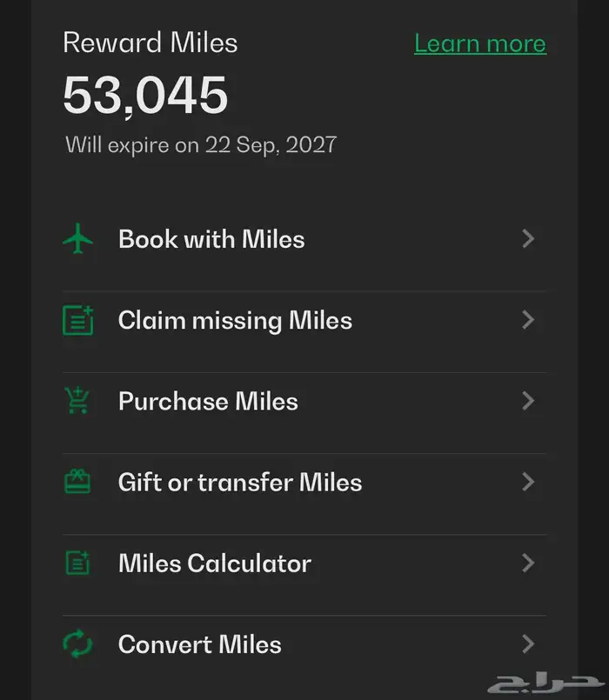Expand the Book with Miles chevron
The image size is (609, 700).
tap(527, 239)
